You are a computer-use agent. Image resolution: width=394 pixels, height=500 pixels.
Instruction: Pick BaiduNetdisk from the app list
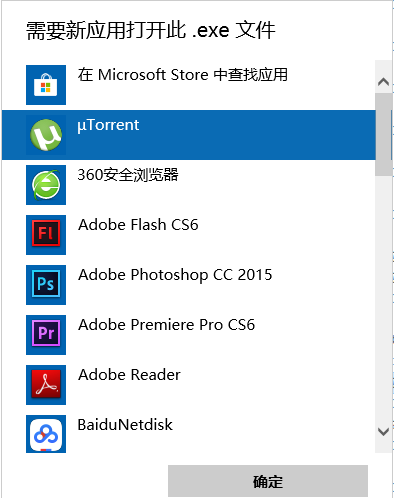[125, 425]
